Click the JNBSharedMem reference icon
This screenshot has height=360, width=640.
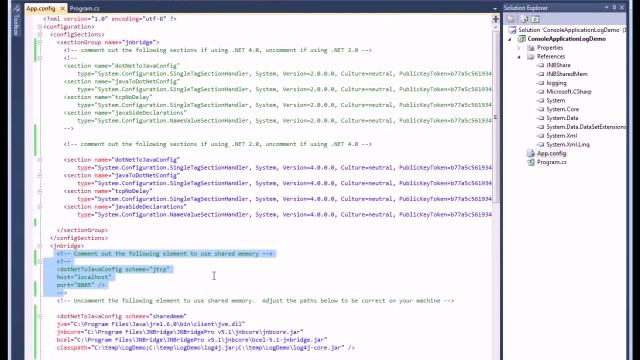540,74
